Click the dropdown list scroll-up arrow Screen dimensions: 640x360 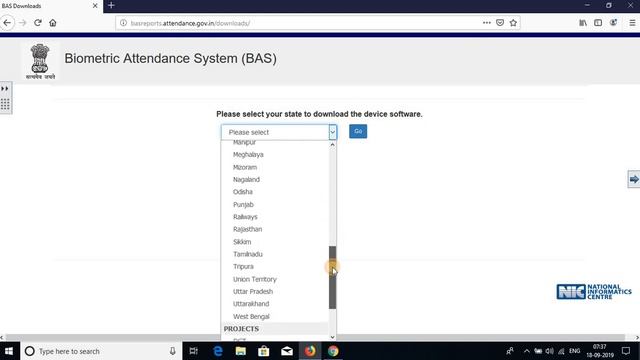pyautogui.click(x=332, y=145)
